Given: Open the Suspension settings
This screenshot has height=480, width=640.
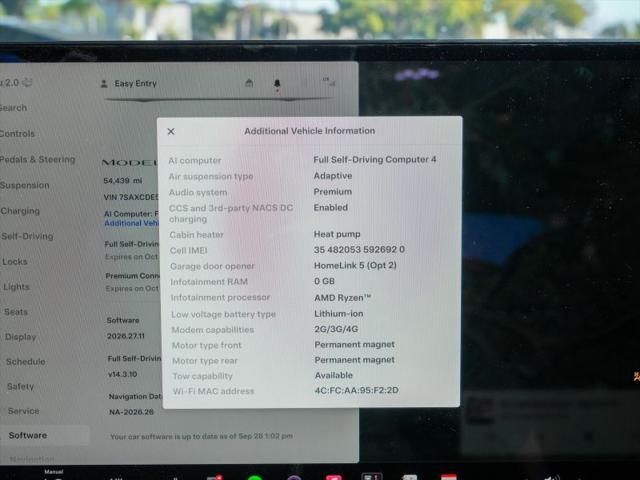Looking at the screenshot, I should click(24, 185).
